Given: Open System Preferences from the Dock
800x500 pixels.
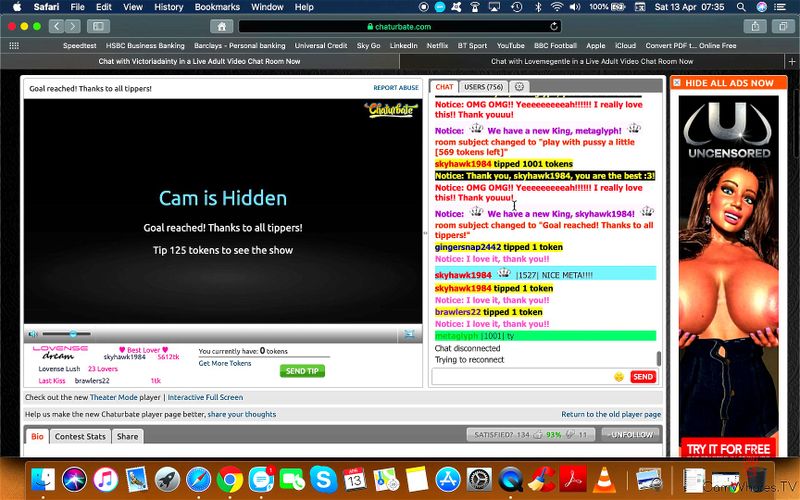Looking at the screenshot, I should click(x=479, y=480).
